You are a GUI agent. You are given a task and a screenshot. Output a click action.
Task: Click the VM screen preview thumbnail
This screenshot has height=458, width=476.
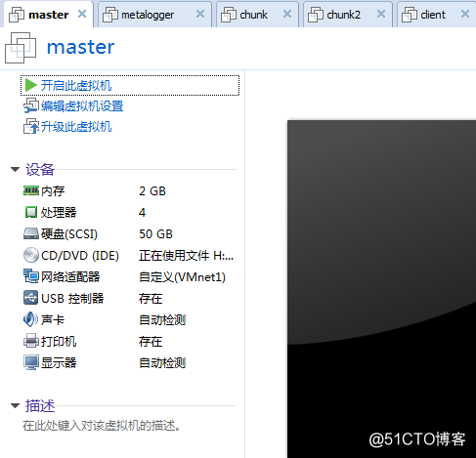(x=381, y=289)
